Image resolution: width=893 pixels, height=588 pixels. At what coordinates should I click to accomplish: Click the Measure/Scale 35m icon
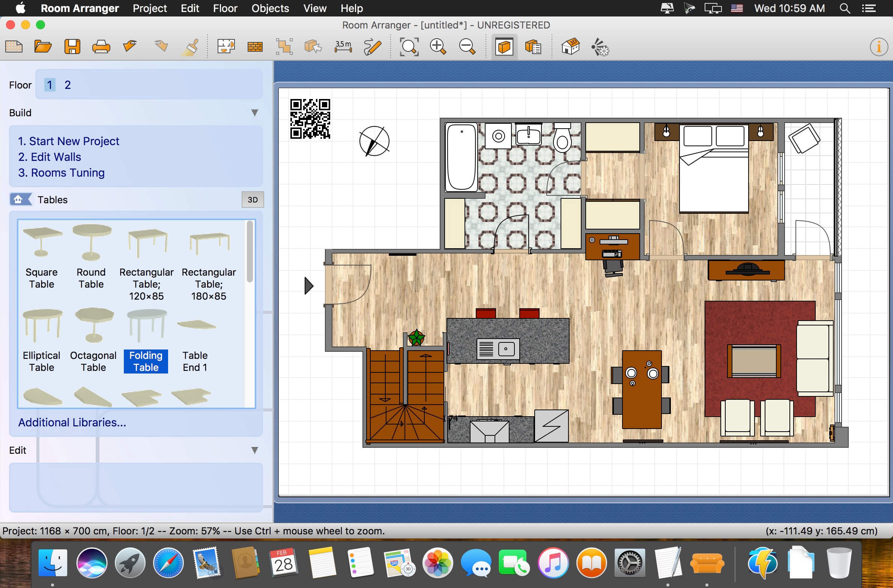tap(343, 49)
